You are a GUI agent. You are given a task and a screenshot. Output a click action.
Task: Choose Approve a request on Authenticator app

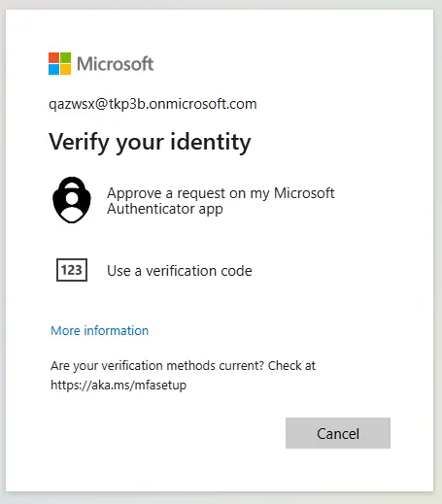[x=221, y=201]
